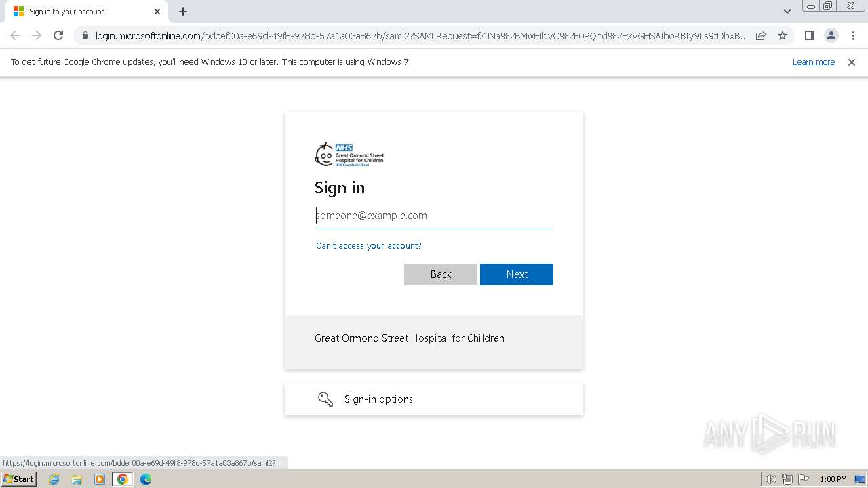Open network tray icon
This screenshot has width=868, height=488.
[x=787, y=479]
